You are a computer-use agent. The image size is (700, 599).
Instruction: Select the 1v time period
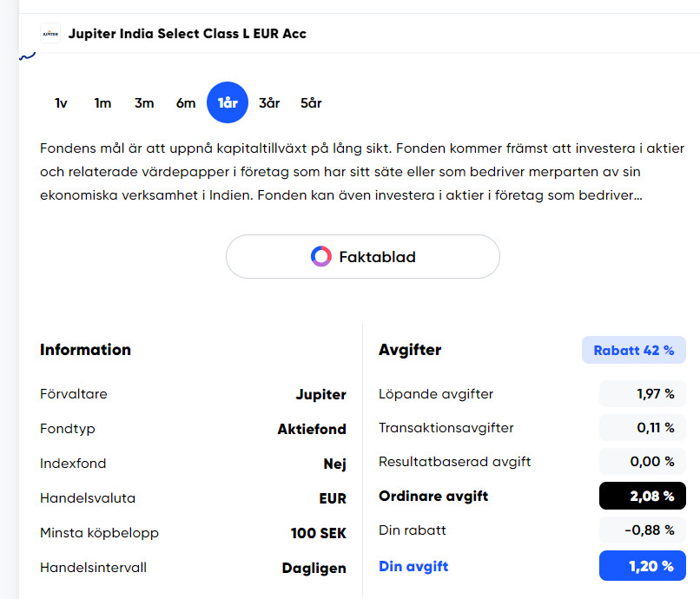click(x=61, y=103)
